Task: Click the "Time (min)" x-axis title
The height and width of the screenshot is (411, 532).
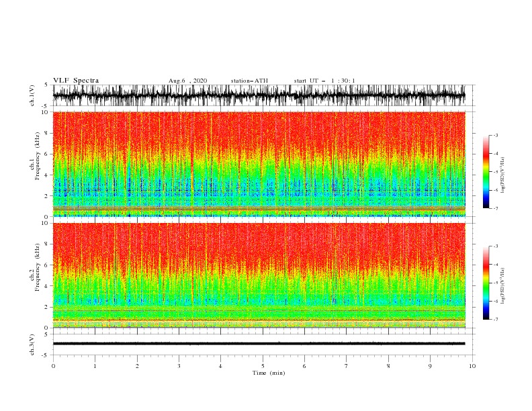Action: 269,373
